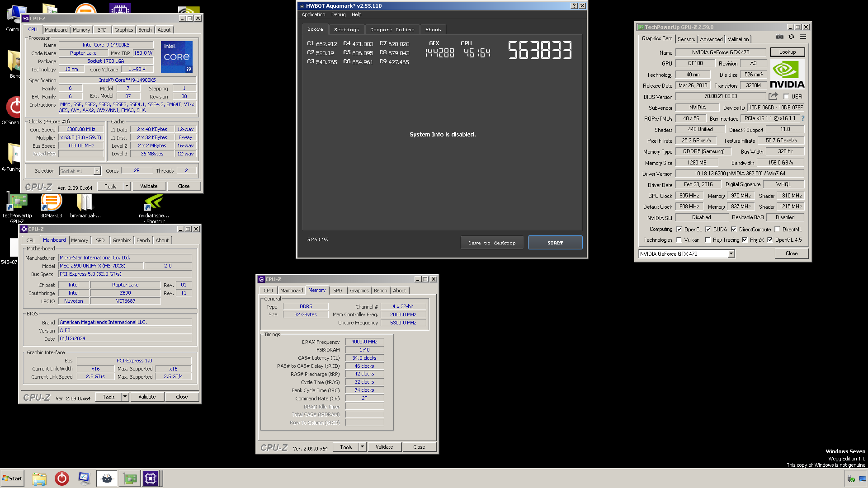
Task: Toggle the UEFI checkbox in GPU-Z
Action: pos(786,97)
